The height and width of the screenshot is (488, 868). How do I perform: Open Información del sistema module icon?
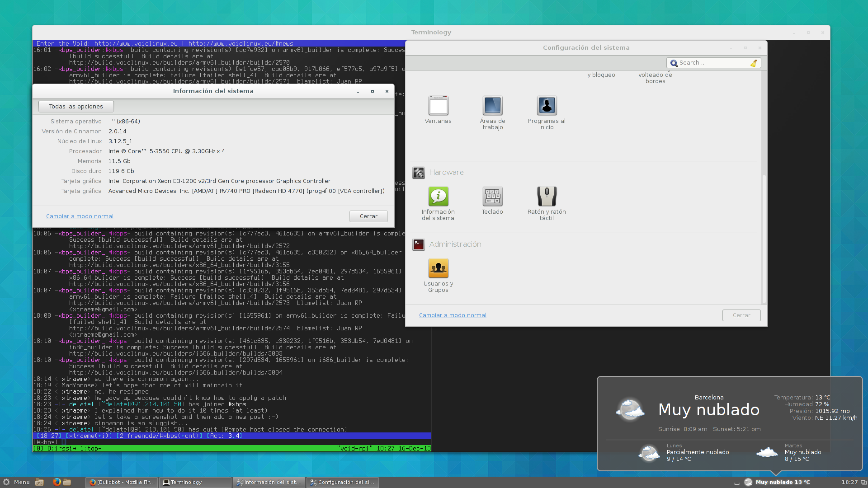click(x=438, y=197)
